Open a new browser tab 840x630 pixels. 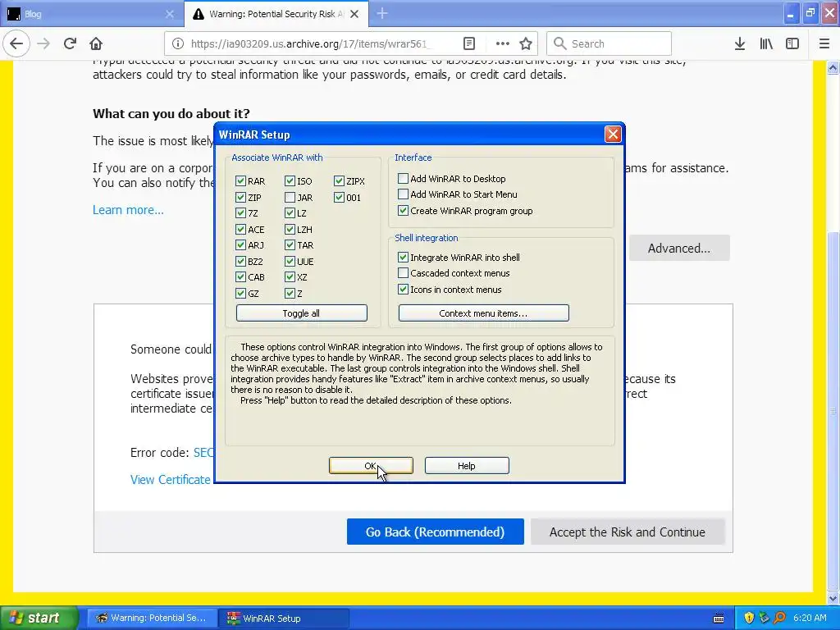tap(382, 13)
